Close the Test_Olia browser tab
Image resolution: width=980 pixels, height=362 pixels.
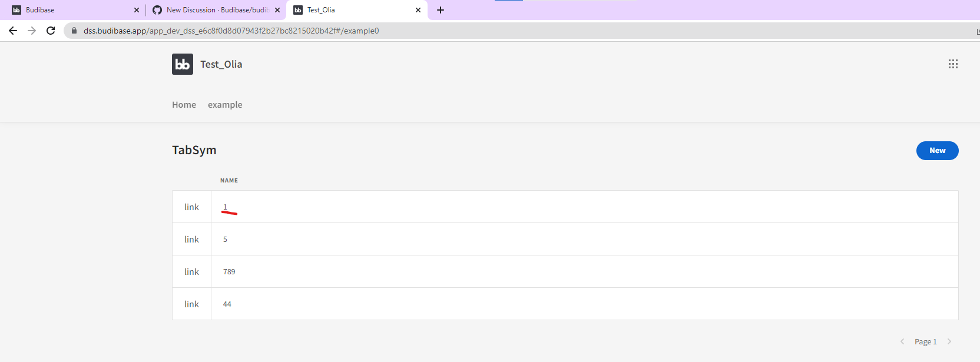pyautogui.click(x=418, y=10)
